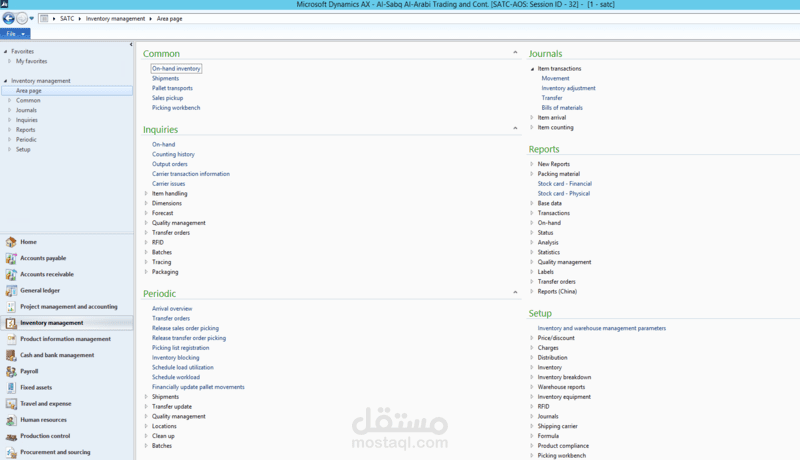
Task: Open the General ledger module
Action: [x=40, y=291]
